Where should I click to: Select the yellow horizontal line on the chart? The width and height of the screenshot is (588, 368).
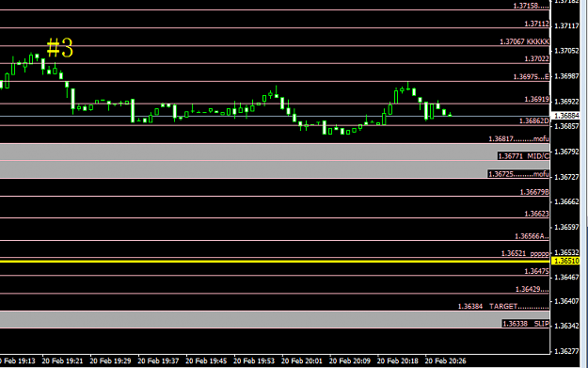click(x=275, y=261)
